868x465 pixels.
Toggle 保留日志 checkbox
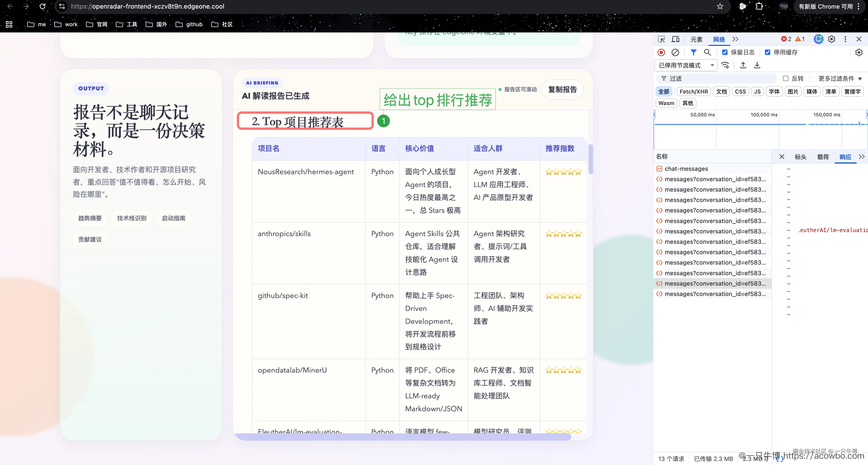(x=725, y=52)
